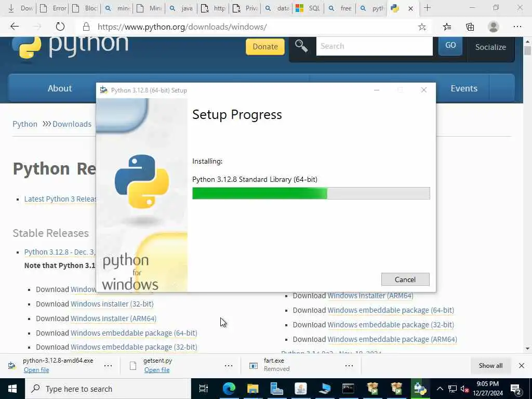
Task: Close the active Python tab
Action: [x=410, y=8]
